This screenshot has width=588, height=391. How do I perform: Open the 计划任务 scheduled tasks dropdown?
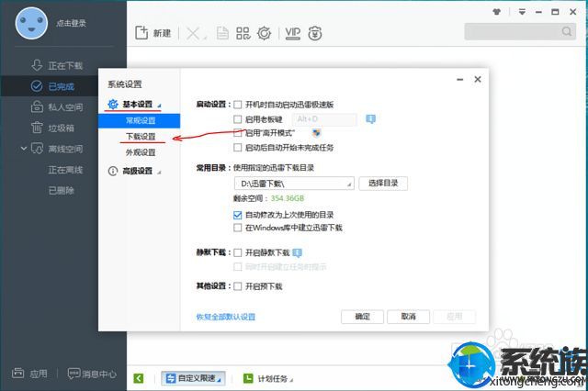click(267, 379)
